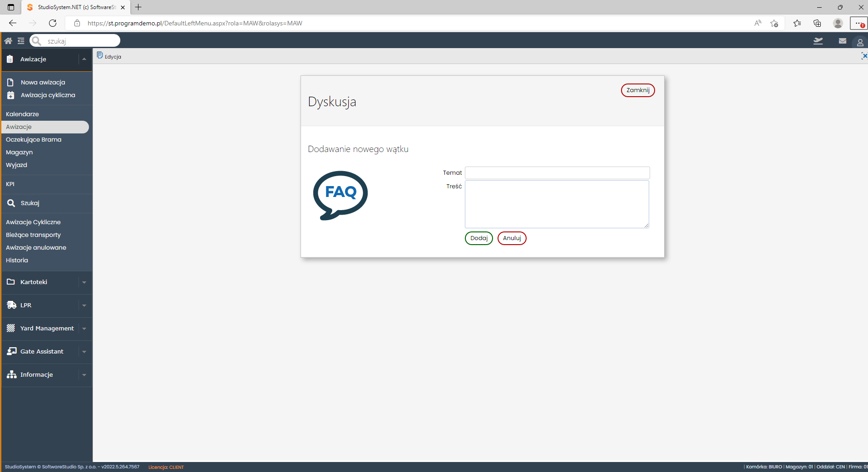Click the airplane landing icon in header

tap(818, 41)
